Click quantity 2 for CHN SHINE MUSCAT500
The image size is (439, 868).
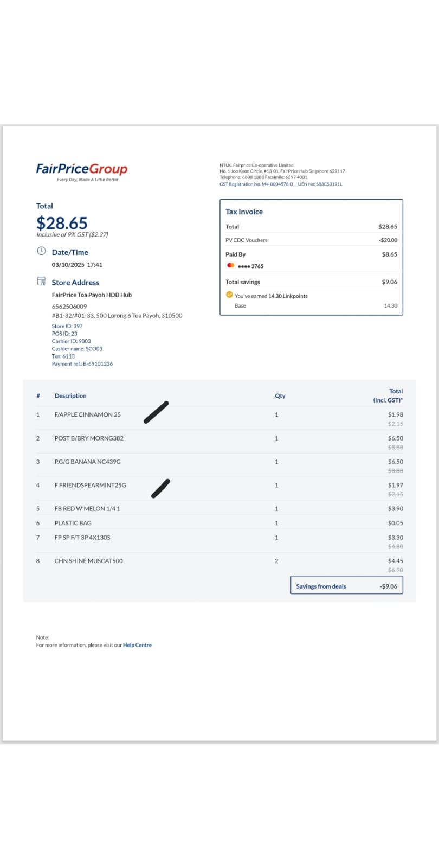(276, 561)
